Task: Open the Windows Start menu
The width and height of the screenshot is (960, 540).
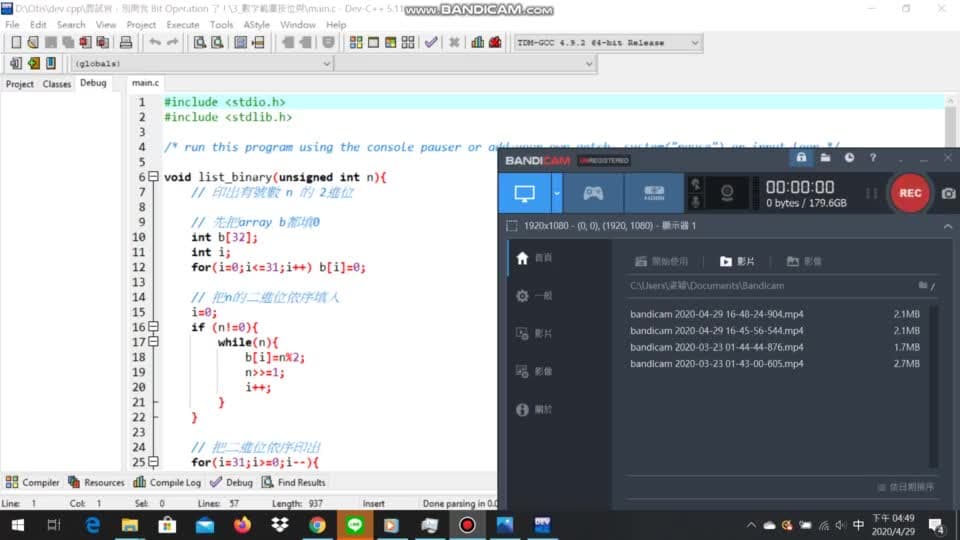Action: point(17,525)
